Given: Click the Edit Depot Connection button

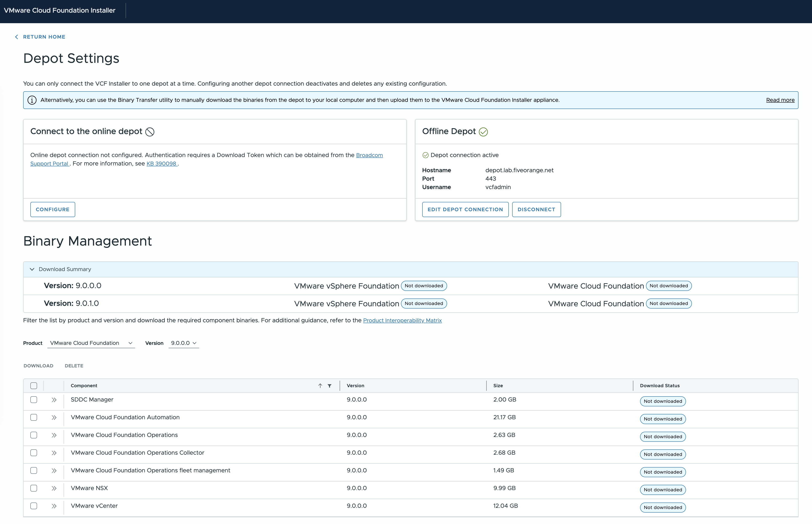Looking at the screenshot, I should pos(465,210).
